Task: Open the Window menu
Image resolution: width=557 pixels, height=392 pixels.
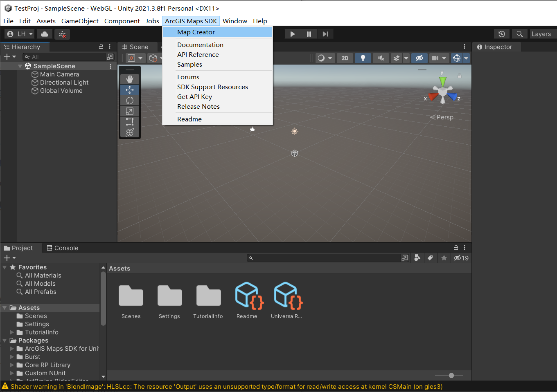Action: [235, 21]
